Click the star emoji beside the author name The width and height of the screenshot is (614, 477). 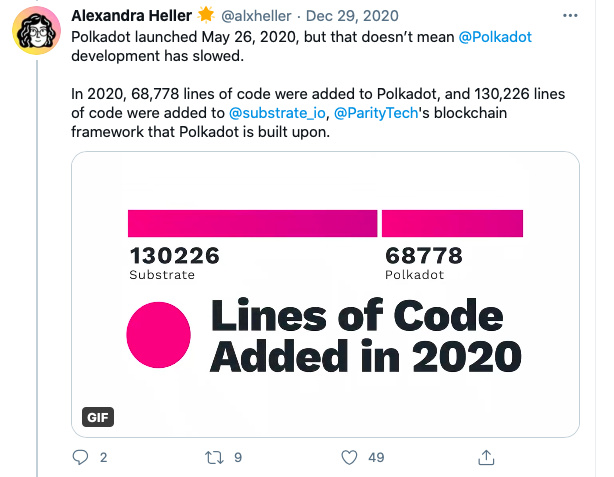pyautogui.click(x=206, y=15)
